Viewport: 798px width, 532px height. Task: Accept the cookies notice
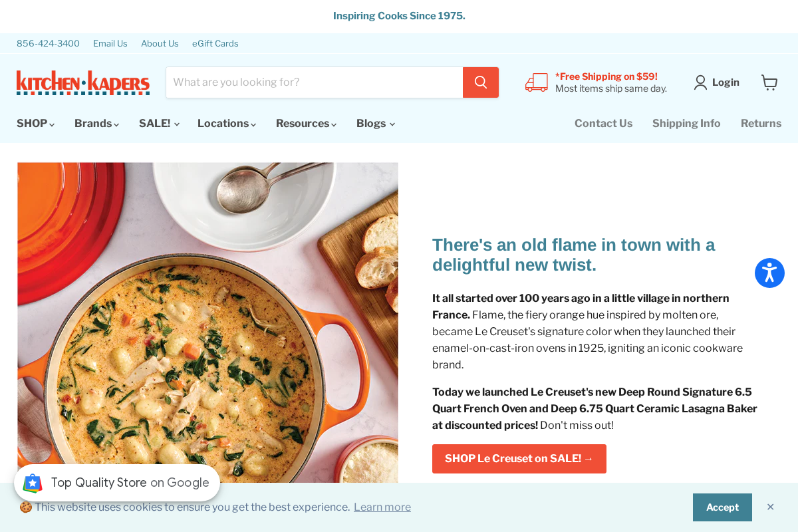click(x=722, y=507)
